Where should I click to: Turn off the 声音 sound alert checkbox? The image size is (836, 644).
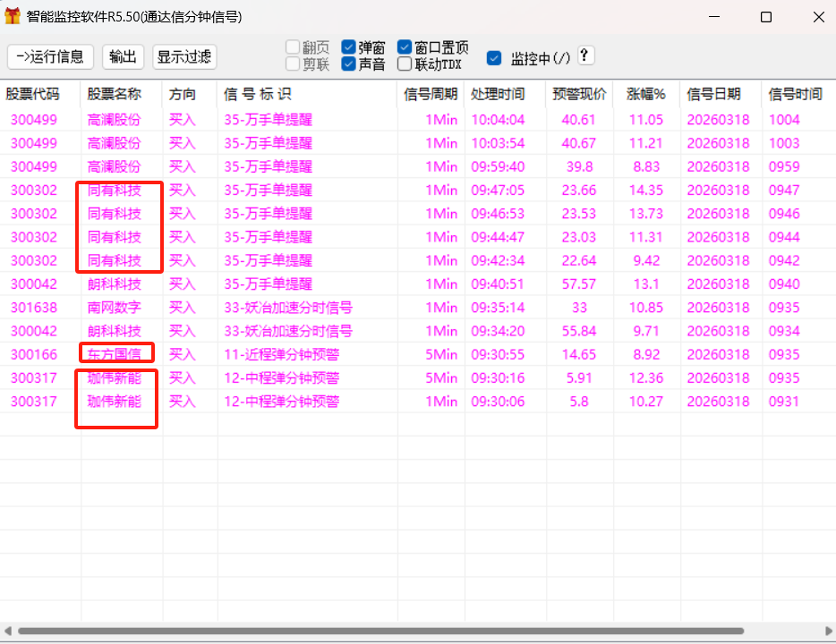350,64
